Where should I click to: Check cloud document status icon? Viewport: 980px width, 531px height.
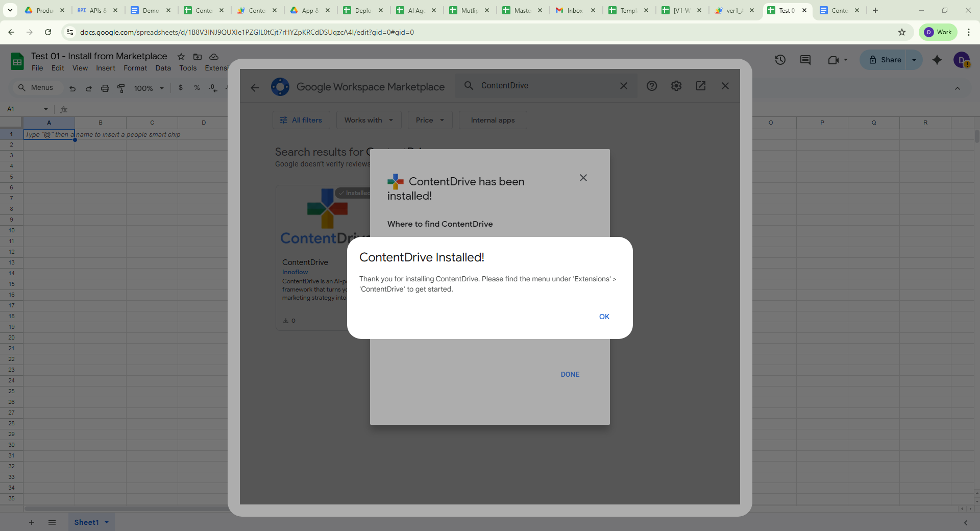point(214,57)
